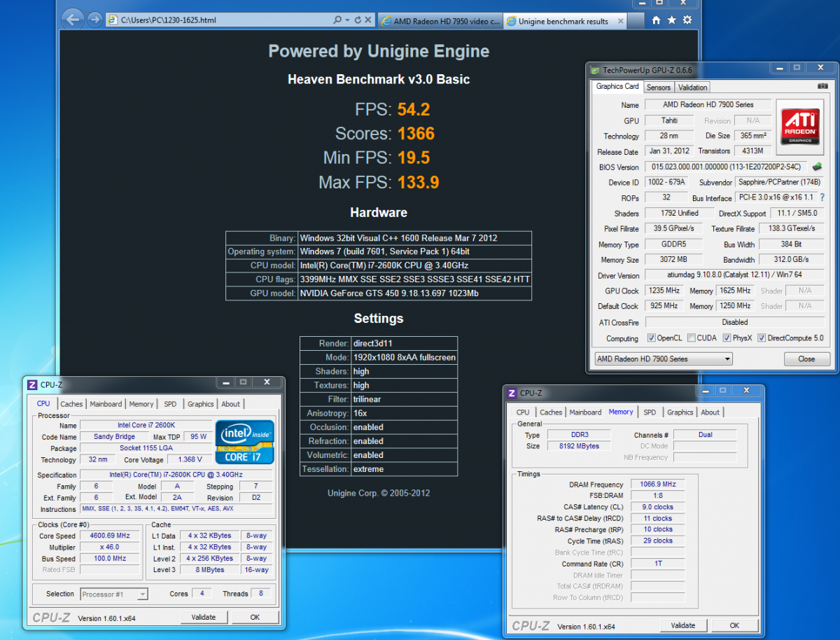Click Validate in the CPU-Z Memory window

point(682,625)
